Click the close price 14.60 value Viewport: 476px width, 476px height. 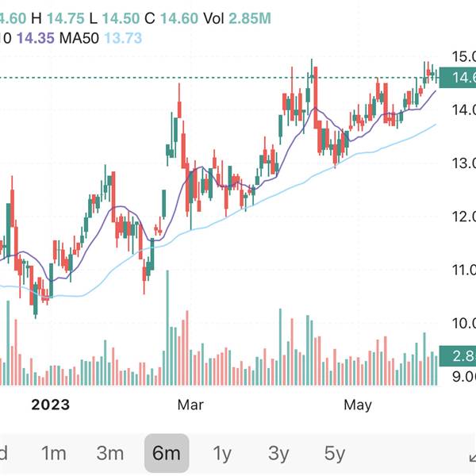click(x=179, y=18)
